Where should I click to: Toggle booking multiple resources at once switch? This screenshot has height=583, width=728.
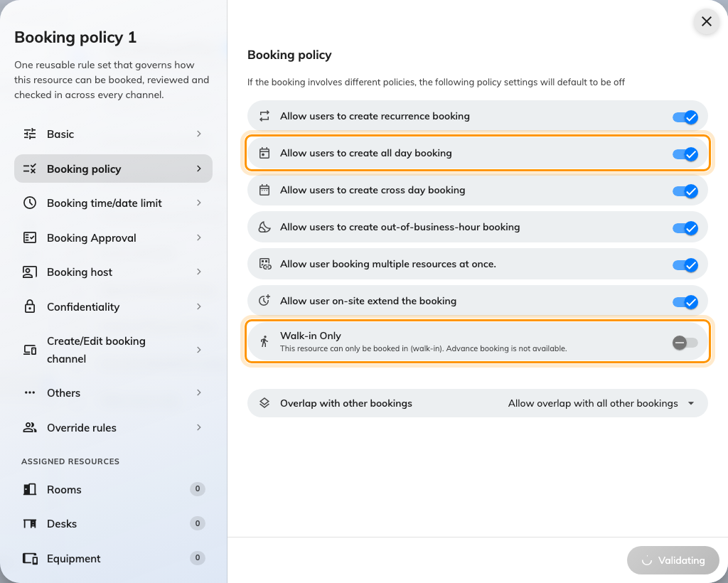point(685,264)
